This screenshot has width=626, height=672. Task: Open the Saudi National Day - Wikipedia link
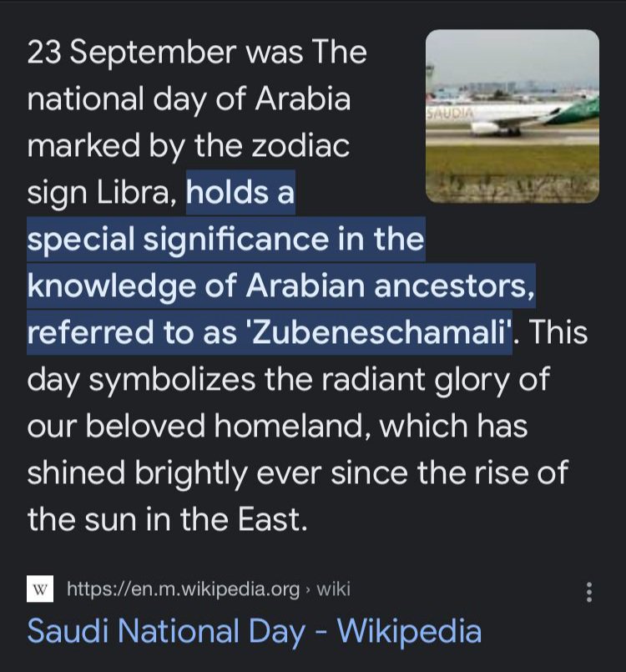tap(254, 631)
